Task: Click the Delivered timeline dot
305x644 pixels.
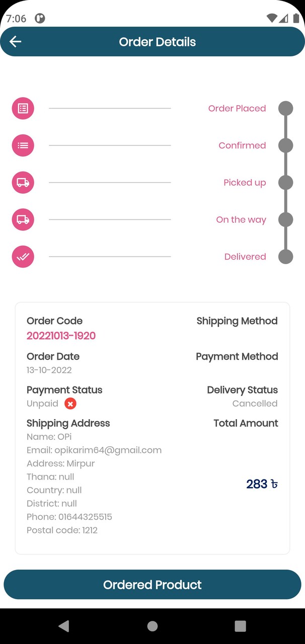Action: [x=285, y=257]
